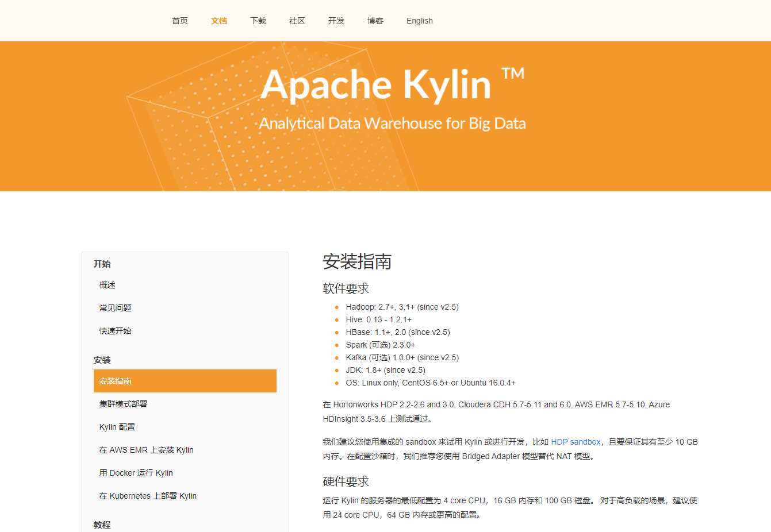Open 快速开始 in the sidebar

116,331
